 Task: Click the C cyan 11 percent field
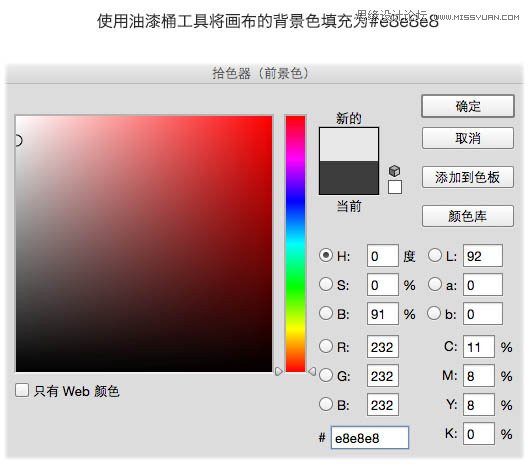pos(479,347)
